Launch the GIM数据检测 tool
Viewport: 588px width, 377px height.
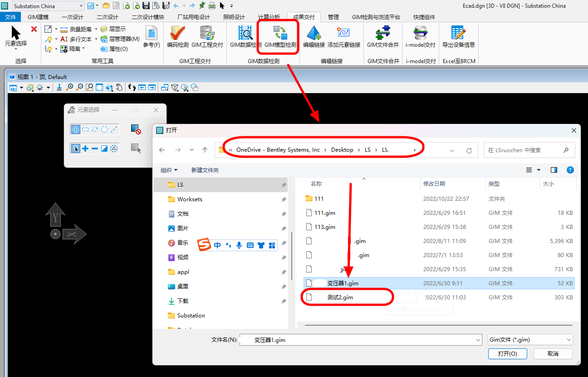tap(245, 37)
